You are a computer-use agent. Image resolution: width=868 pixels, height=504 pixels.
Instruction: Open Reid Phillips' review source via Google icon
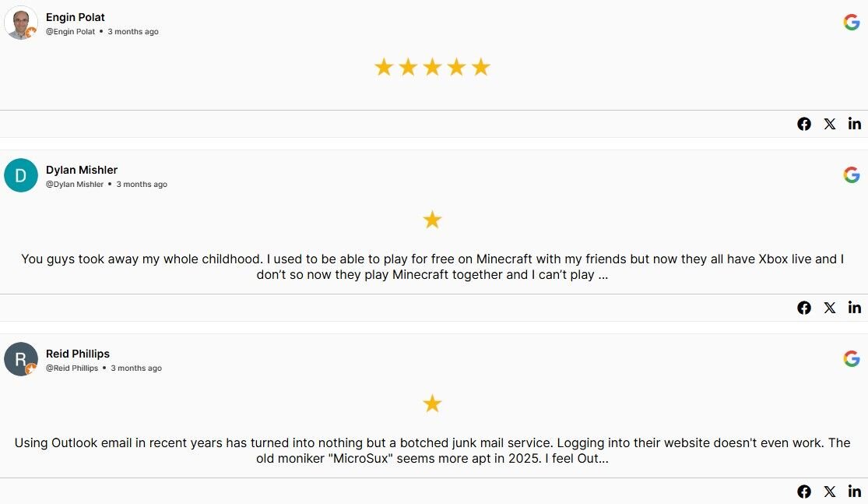coord(851,358)
